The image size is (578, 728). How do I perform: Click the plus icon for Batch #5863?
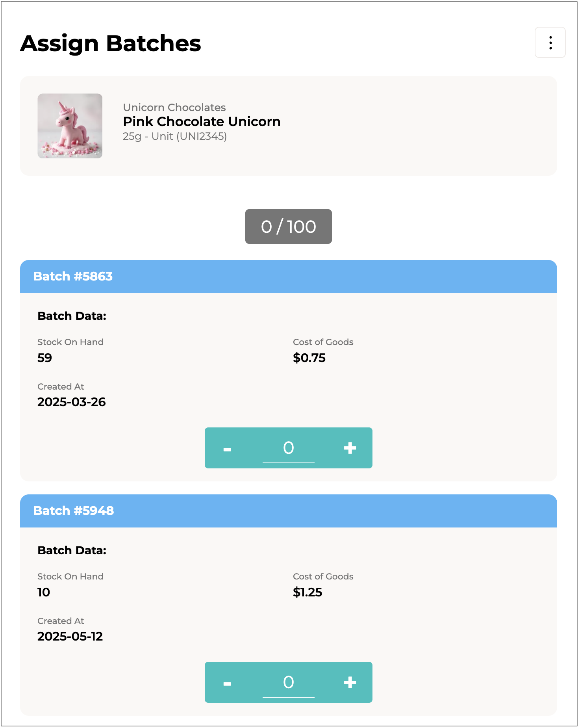tap(350, 448)
